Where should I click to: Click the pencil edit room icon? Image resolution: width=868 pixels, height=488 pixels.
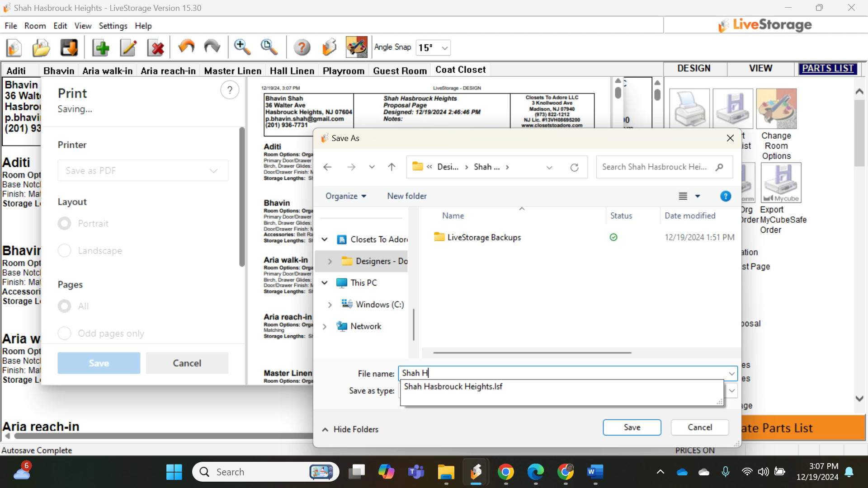point(128,47)
